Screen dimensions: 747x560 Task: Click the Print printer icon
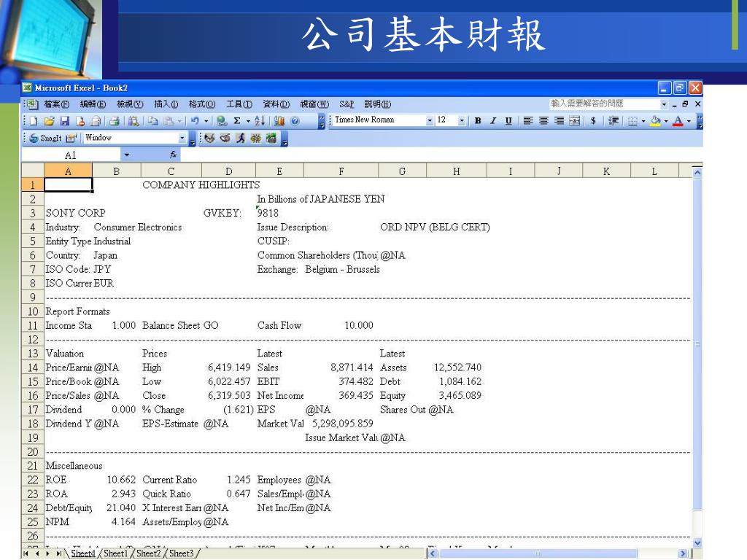[115, 121]
